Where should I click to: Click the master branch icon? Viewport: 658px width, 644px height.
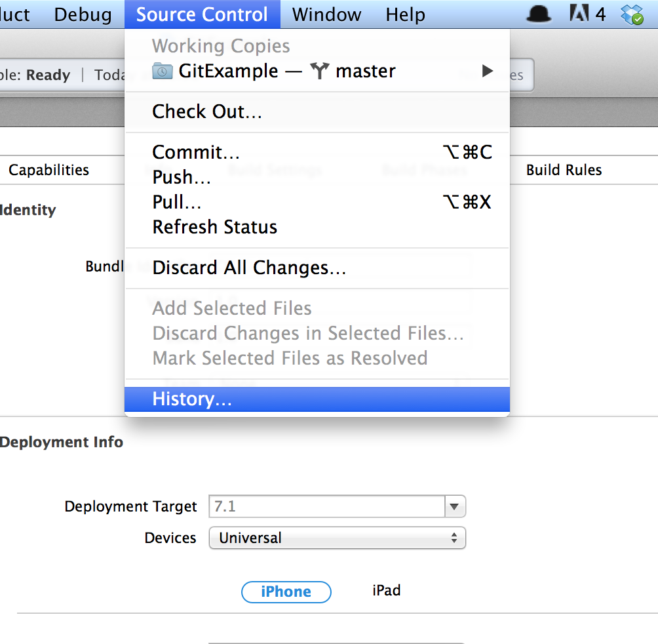320,71
